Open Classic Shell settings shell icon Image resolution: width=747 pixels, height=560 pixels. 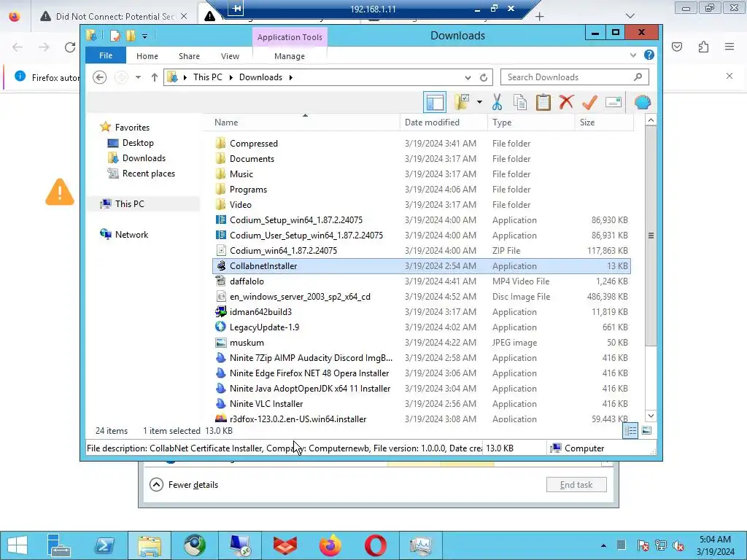643,102
